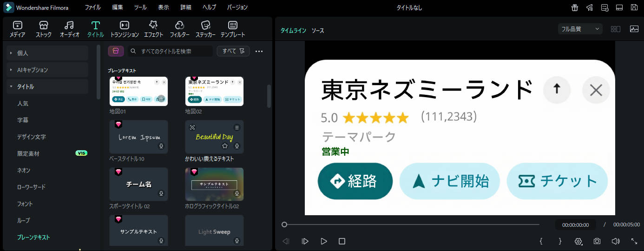Switch to the ソース preview tab
The height and width of the screenshot is (251, 644).
(318, 30)
